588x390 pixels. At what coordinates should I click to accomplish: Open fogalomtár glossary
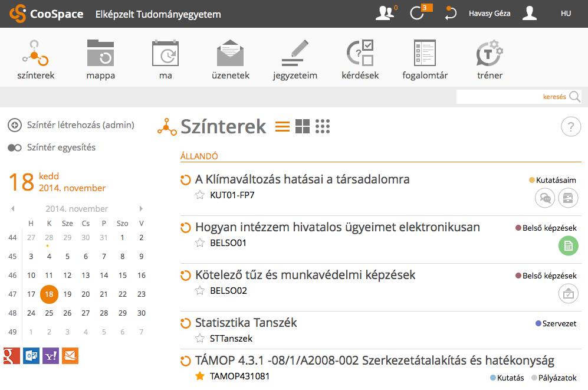pyautogui.click(x=425, y=60)
